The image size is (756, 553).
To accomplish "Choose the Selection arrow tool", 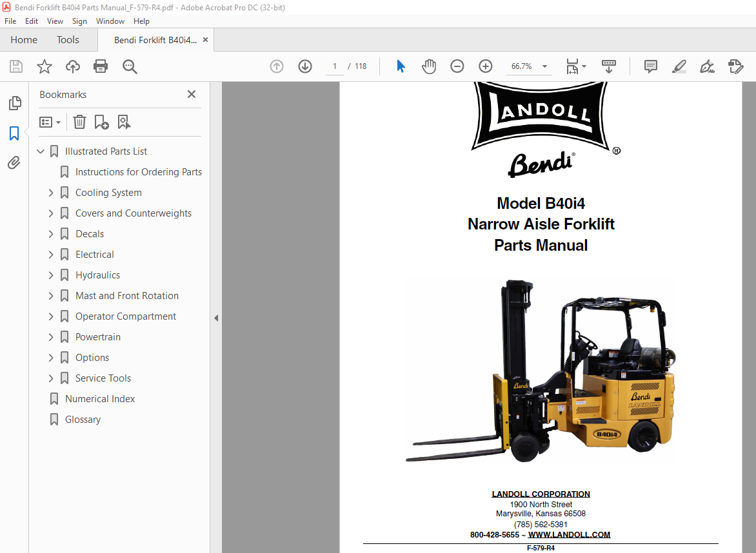I will 401,66.
